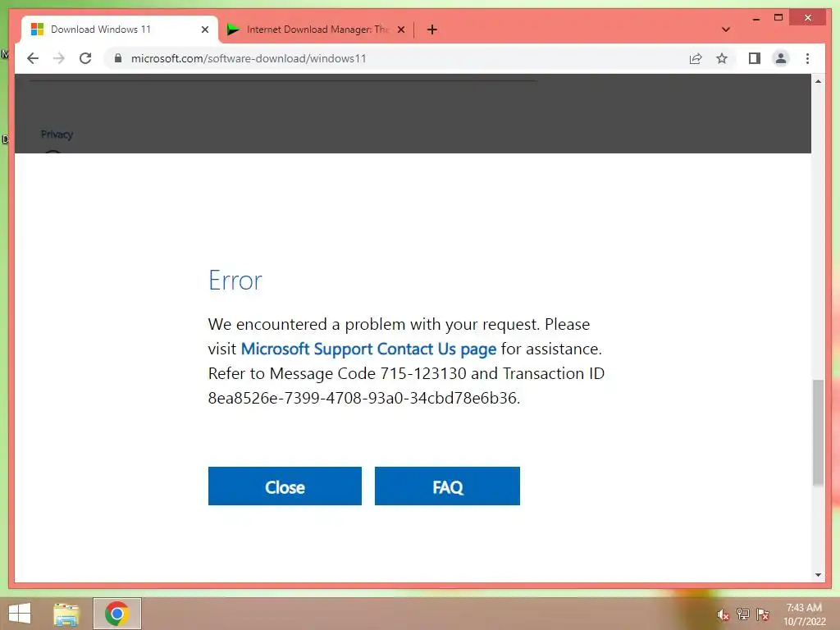Switch to Internet Download Manager tab
The width and height of the screenshot is (840, 630).
(x=316, y=30)
